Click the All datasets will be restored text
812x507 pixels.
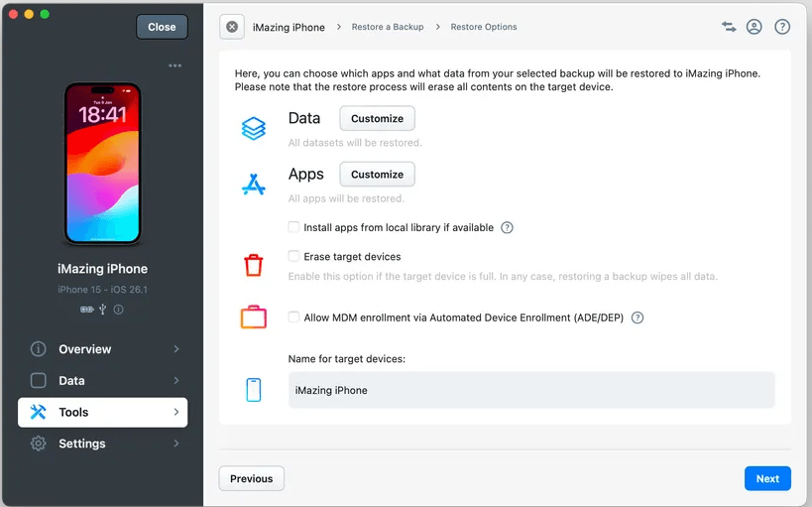(355, 143)
